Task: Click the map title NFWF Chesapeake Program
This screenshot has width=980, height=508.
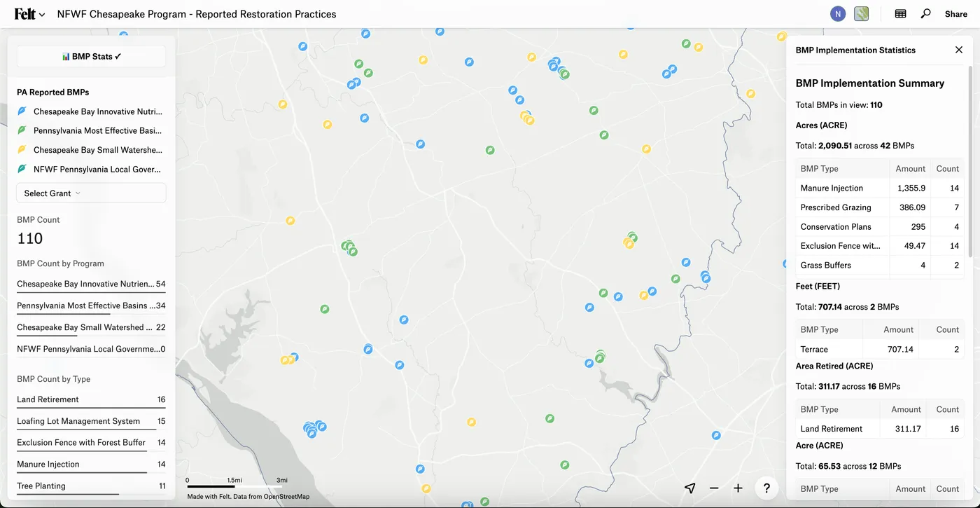Action: click(197, 14)
